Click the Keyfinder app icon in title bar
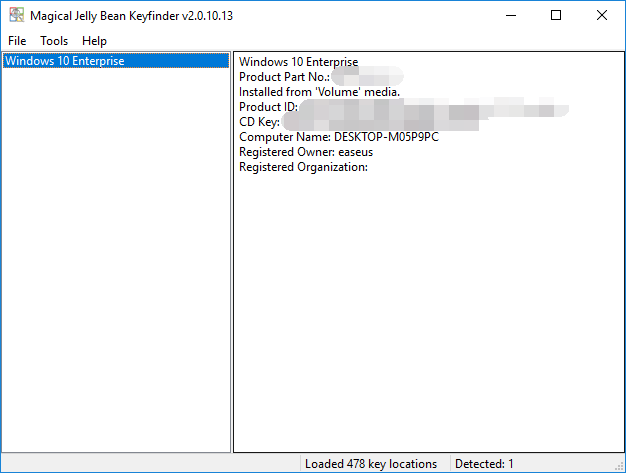The height and width of the screenshot is (473, 626). pos(16,15)
